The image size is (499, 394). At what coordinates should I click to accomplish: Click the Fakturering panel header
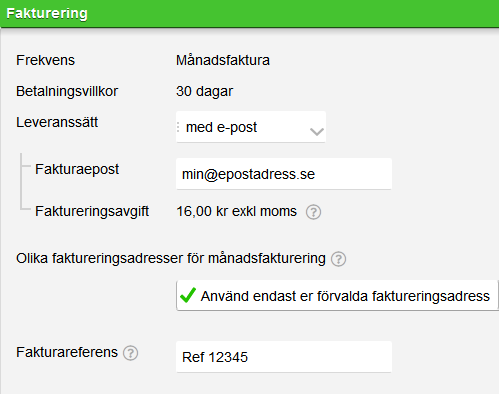pos(249,14)
